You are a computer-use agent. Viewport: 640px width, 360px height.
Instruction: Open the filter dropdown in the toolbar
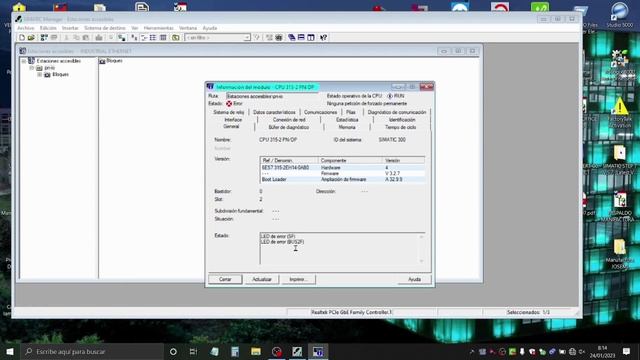click(x=247, y=38)
